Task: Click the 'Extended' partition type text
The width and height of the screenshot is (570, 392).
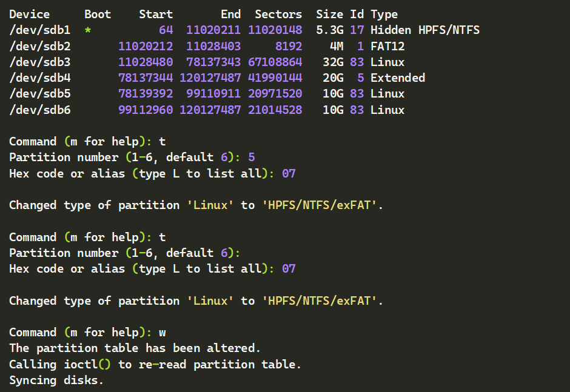Action: click(398, 78)
